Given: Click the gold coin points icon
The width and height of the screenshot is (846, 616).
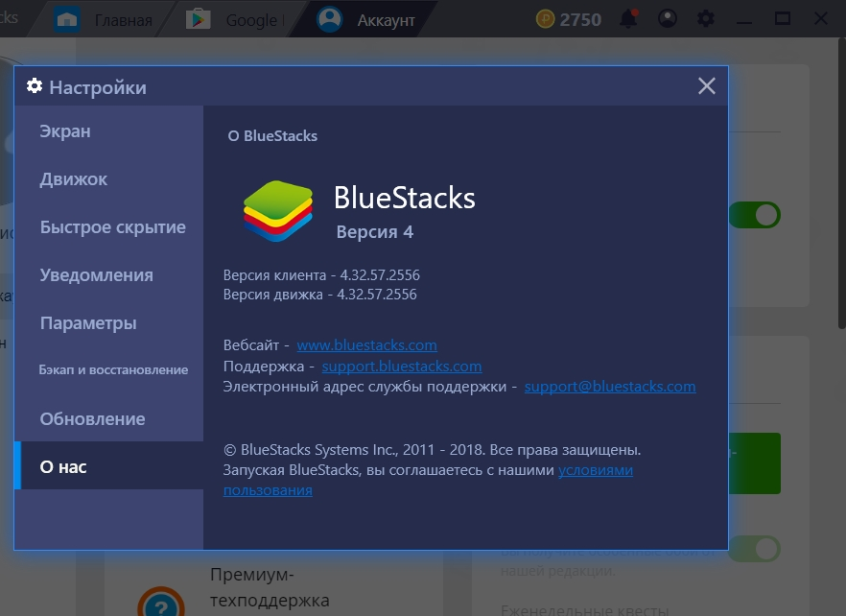Looking at the screenshot, I should [x=545, y=19].
